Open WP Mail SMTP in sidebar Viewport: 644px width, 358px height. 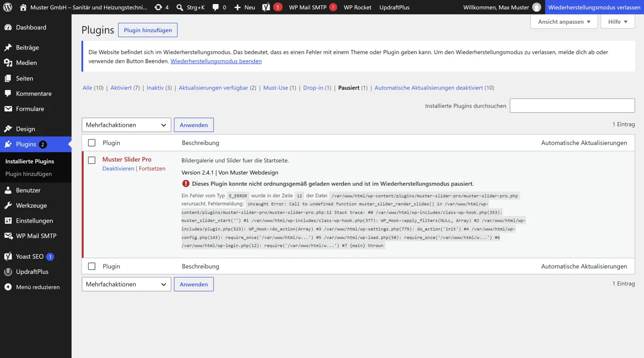click(x=35, y=236)
